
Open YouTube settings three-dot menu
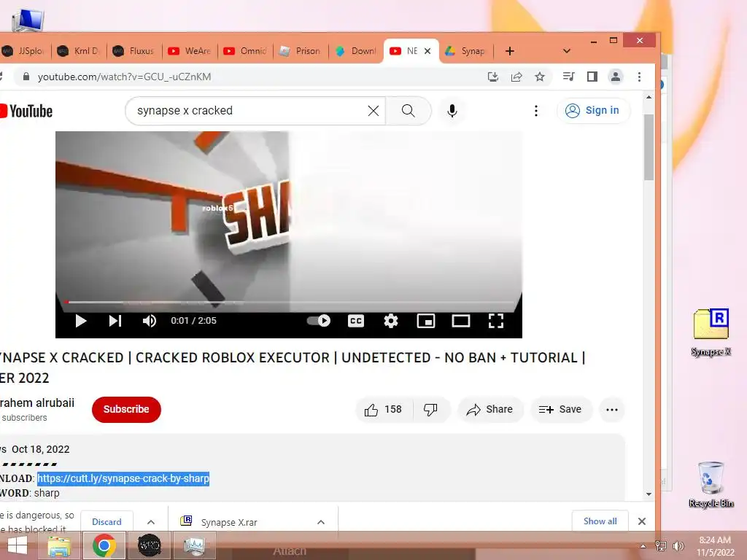(536, 111)
